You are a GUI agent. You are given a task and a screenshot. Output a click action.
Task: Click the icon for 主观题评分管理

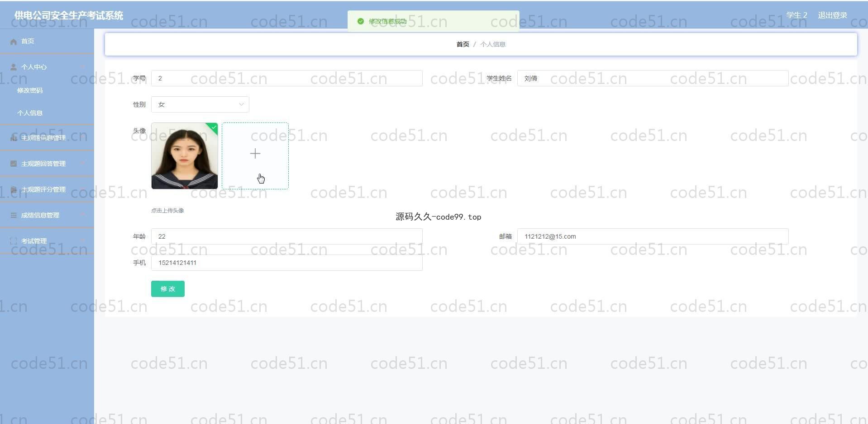coord(14,189)
